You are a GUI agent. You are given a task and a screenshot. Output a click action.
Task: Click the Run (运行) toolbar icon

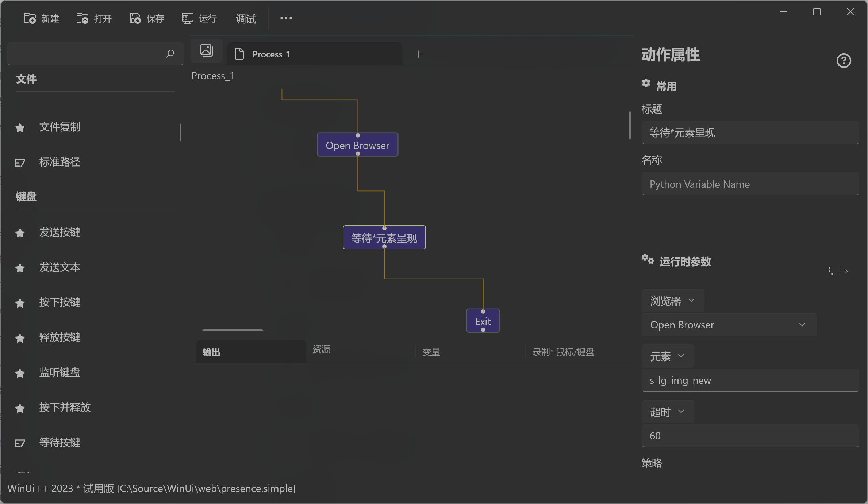point(188,18)
